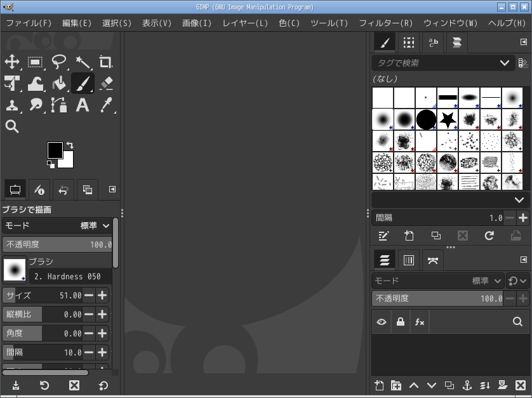Click the brush name field showing Hardness 050
Screen dimensions: 532x398
pos(70,277)
